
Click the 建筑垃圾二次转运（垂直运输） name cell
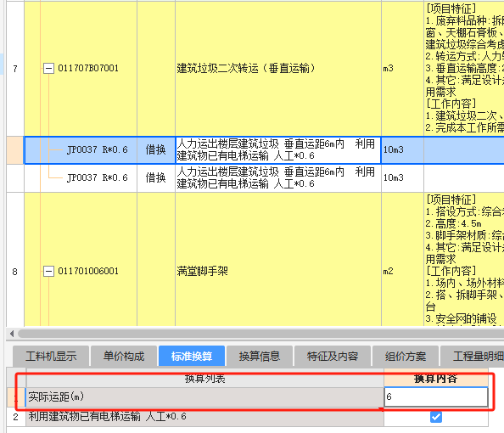(x=278, y=68)
